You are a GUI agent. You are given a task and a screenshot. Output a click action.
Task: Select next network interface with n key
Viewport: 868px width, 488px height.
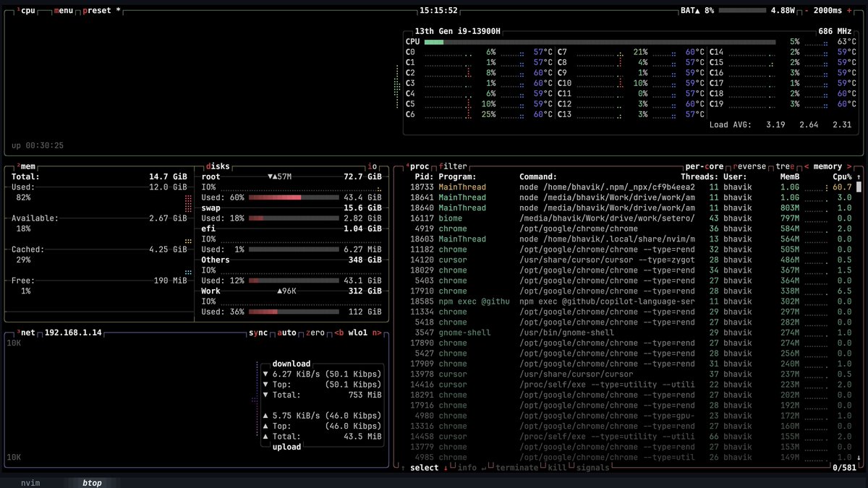(x=378, y=333)
